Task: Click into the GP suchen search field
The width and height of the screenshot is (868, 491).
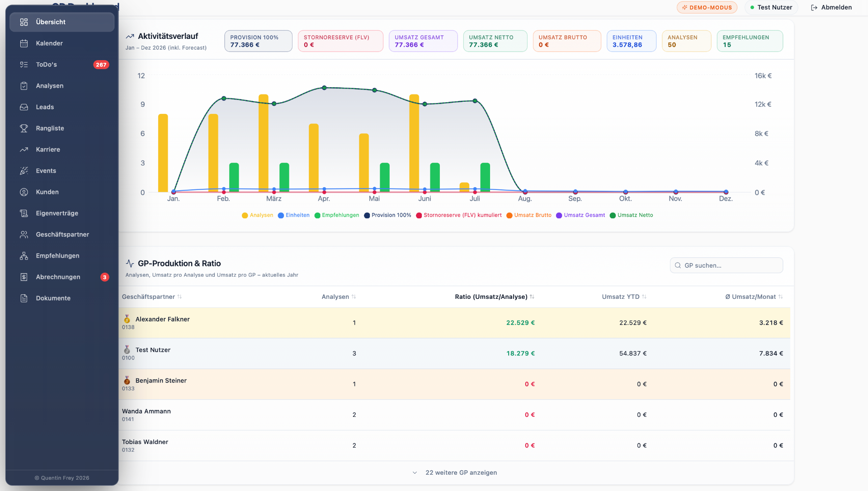Action: click(x=726, y=265)
